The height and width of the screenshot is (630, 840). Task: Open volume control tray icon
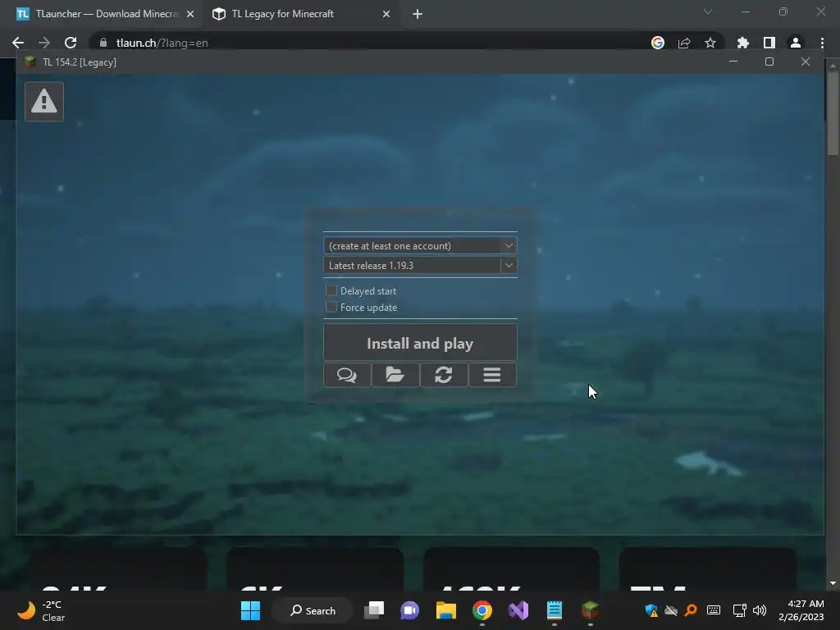pyautogui.click(x=760, y=610)
